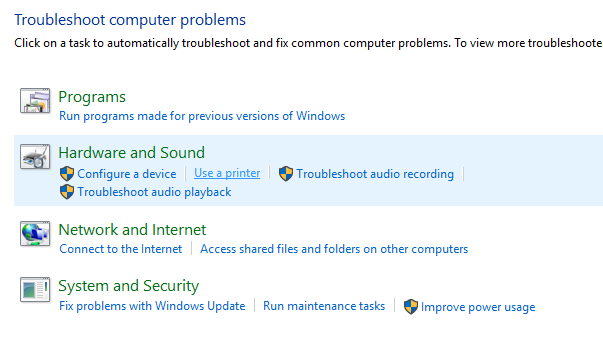Start Troubleshoot audio playback
The image size is (603, 362).
[x=154, y=192]
